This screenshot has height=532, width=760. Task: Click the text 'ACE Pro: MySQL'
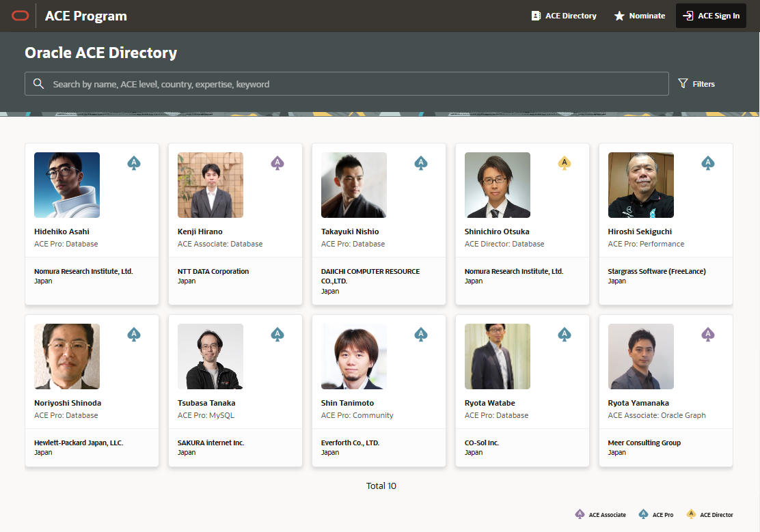click(x=206, y=415)
